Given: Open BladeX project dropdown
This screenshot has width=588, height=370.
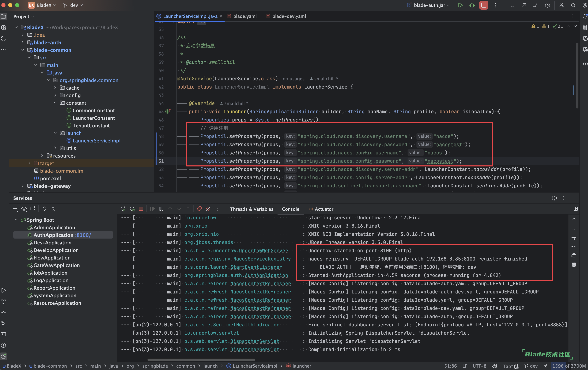Looking at the screenshot, I should click(x=42, y=5).
